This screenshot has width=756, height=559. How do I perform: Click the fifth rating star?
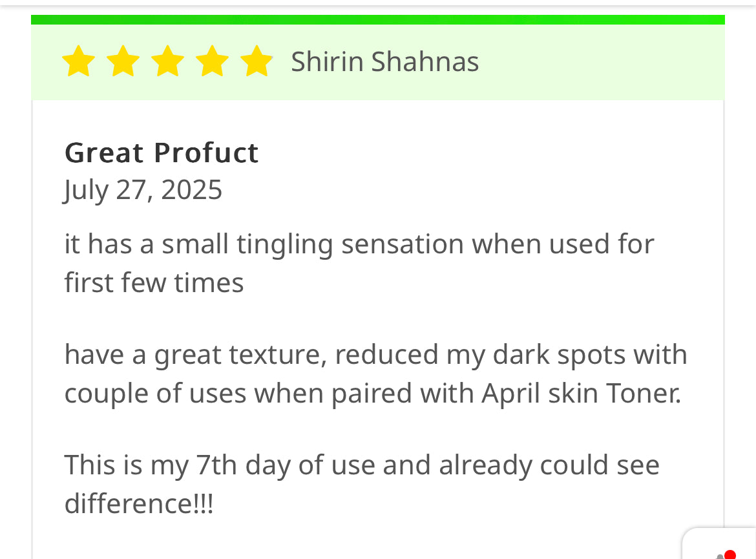point(257,62)
